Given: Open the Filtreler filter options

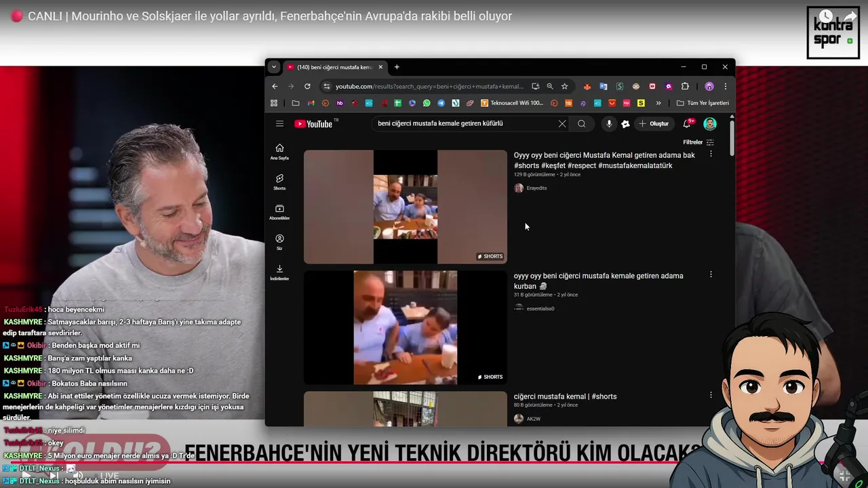Looking at the screenshot, I should (x=698, y=142).
